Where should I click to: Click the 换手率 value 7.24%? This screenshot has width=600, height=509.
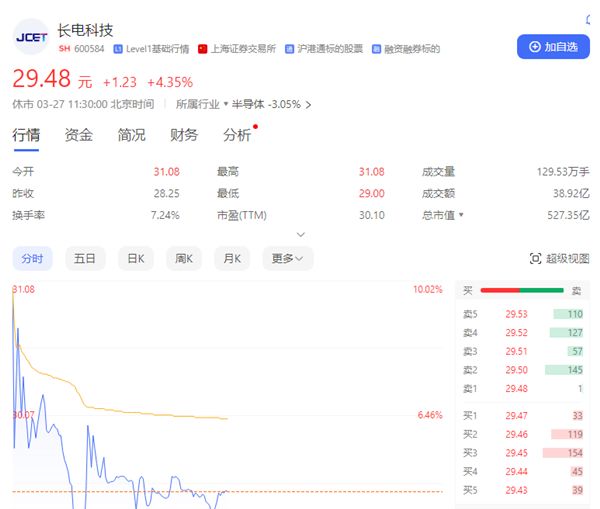[165, 215]
